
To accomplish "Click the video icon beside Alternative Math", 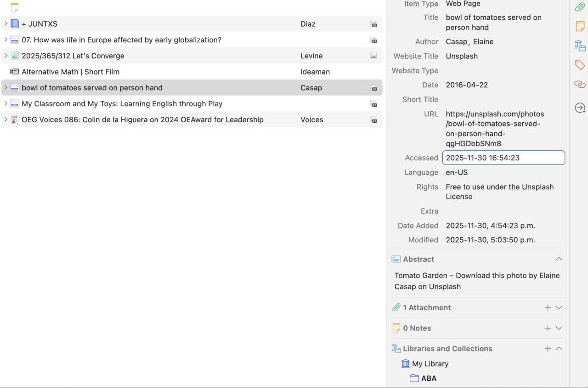I will (15, 72).
